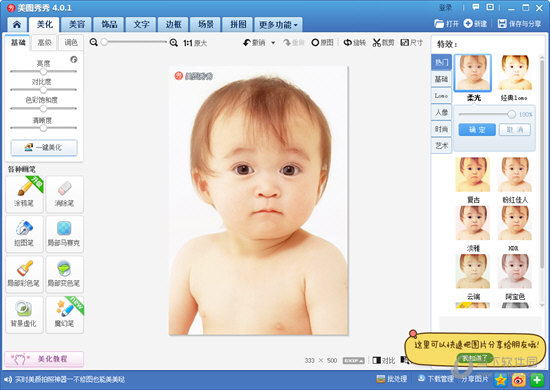This screenshot has width=550, height=390.
Task: Confirm the effect with 确定
Action: [x=477, y=130]
